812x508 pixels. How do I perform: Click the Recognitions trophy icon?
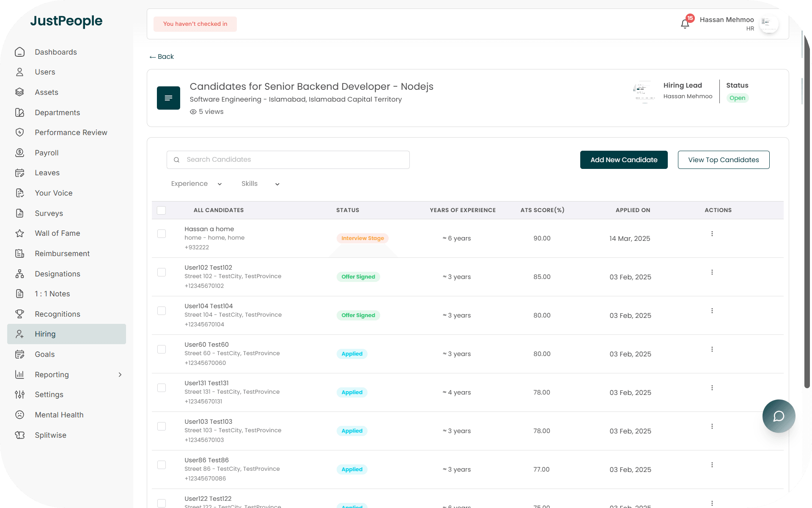(x=19, y=314)
